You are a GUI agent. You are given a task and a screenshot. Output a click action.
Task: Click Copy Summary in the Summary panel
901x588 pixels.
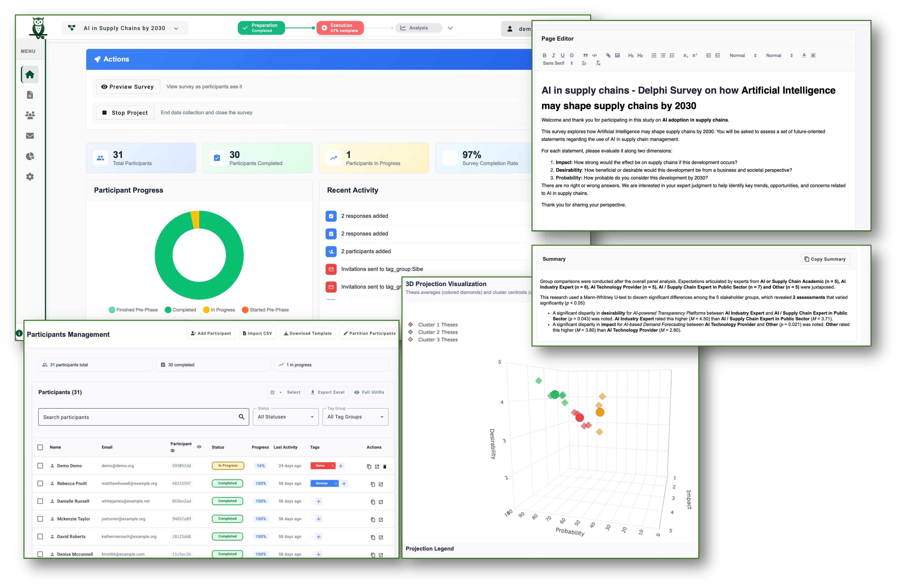[825, 259]
